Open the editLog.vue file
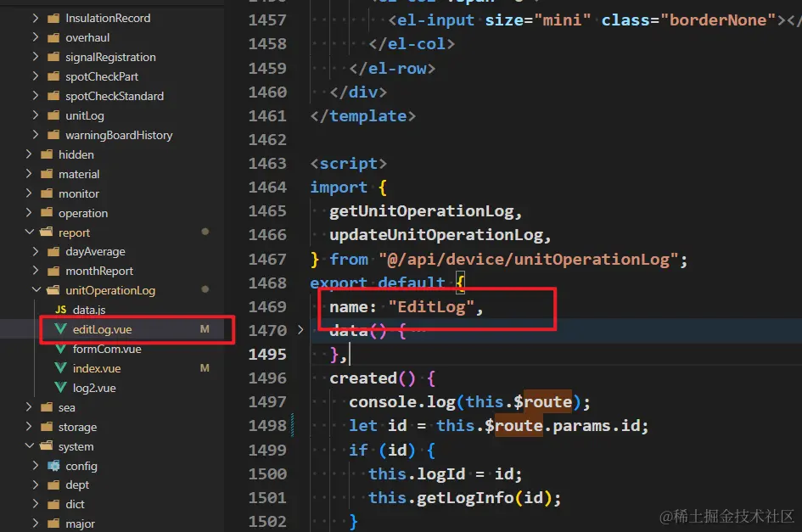The width and height of the screenshot is (802, 532). [103, 329]
